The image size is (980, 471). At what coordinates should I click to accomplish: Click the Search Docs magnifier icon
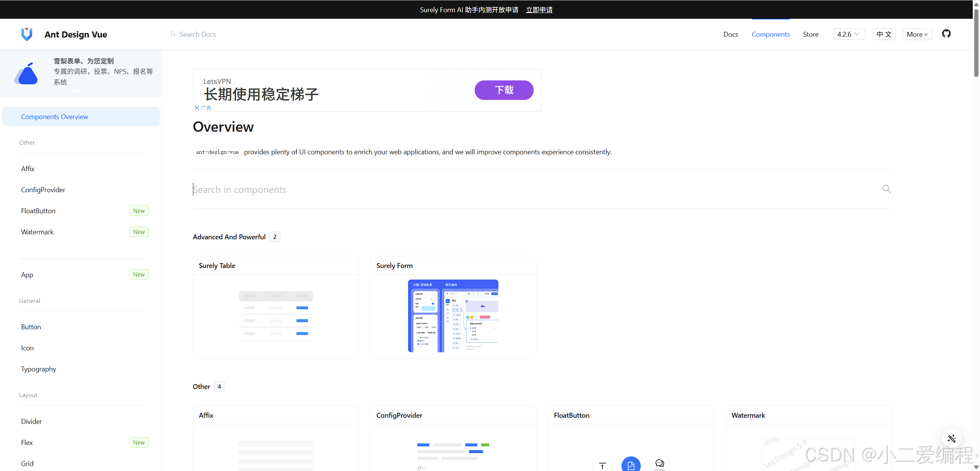pos(173,34)
